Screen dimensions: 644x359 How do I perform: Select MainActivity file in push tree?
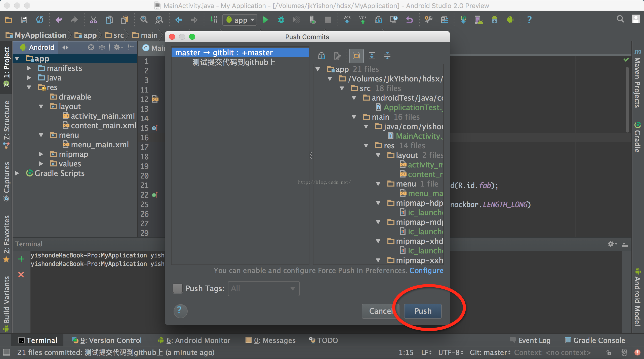coord(416,136)
